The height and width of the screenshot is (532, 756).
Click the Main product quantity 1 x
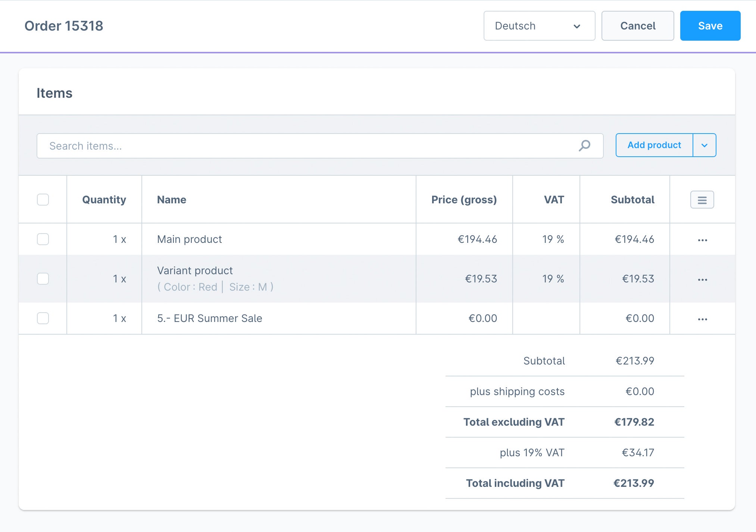[119, 239]
